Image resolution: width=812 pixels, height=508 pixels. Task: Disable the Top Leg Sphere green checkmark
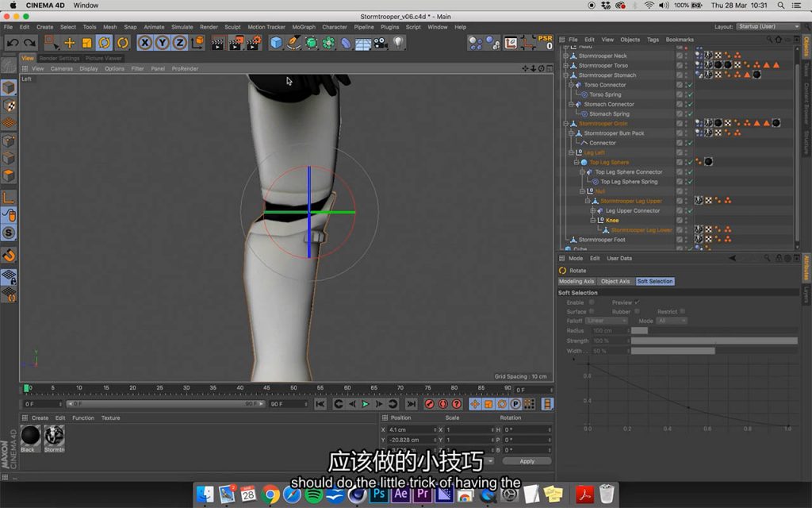[691, 162]
